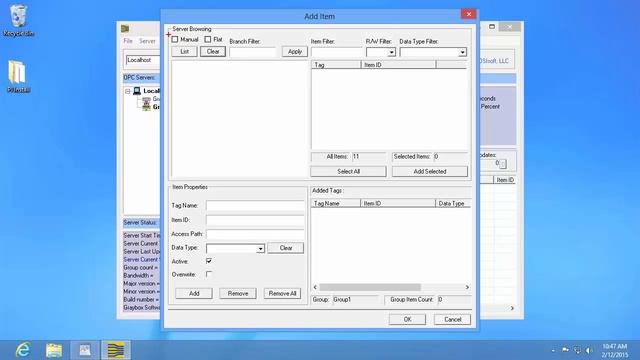The width and height of the screenshot is (640, 360).
Task: Click the Remove button
Action: coord(238,293)
